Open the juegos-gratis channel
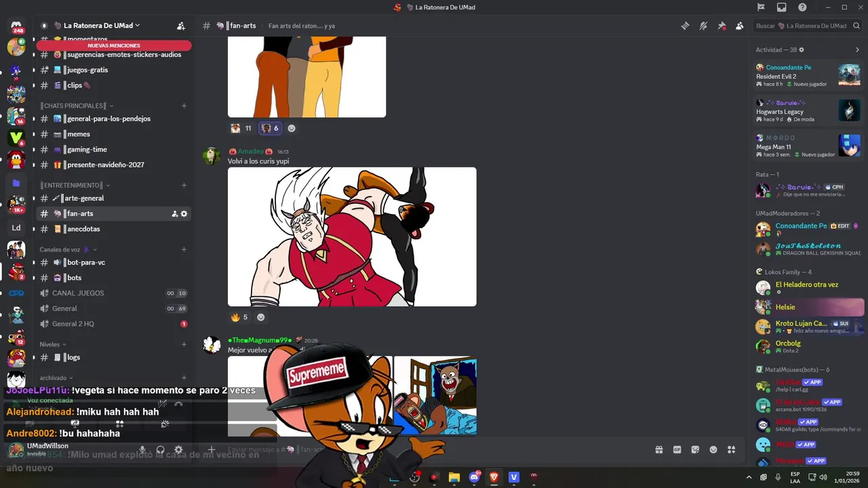 [113, 70]
